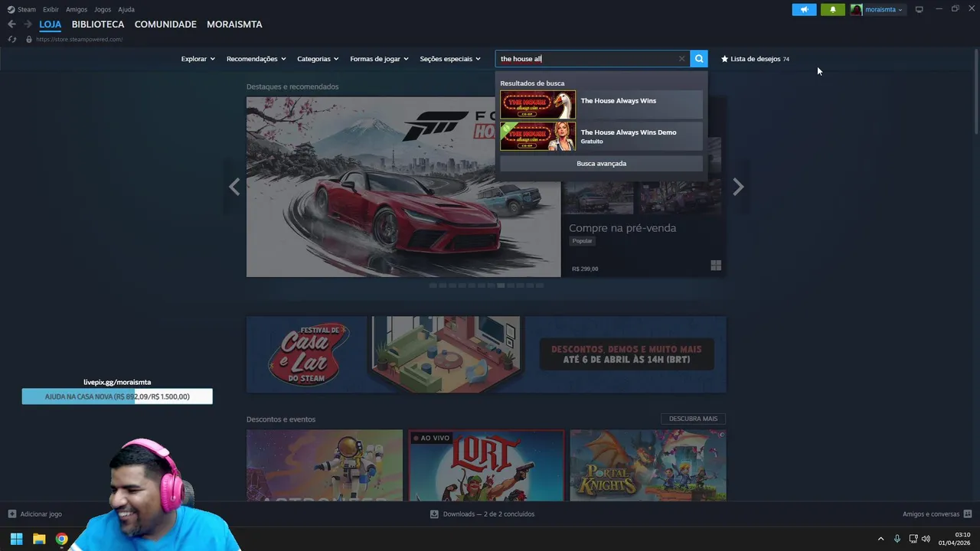Click the search magnifier button
Viewport: 980px width, 551px height.
click(699, 59)
